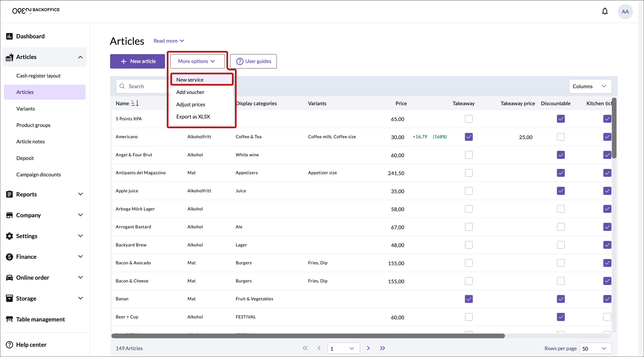The image size is (644, 357).
Task: Choose Export as XLSX option
Action: tap(193, 117)
